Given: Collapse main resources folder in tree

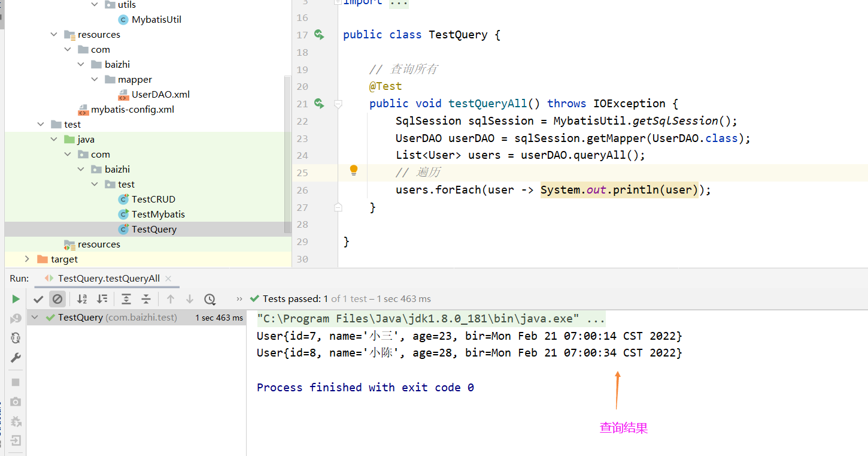Looking at the screenshot, I should pos(55,35).
